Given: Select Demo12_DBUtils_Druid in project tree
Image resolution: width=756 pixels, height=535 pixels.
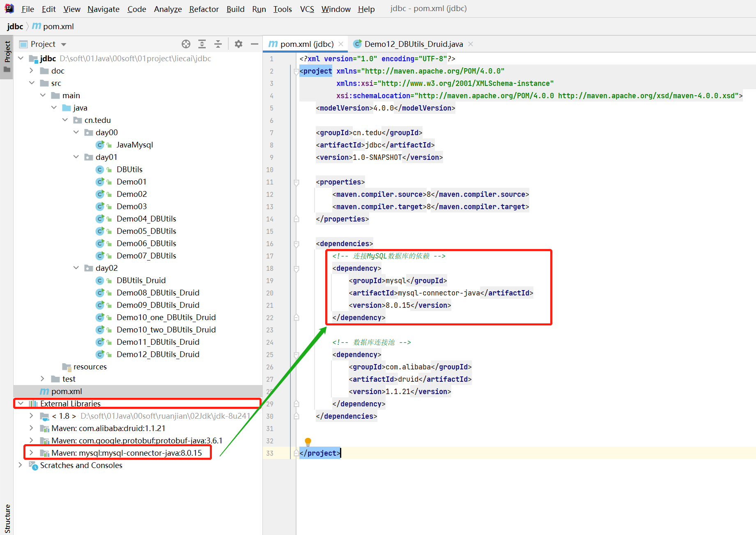Looking at the screenshot, I should pos(158,354).
